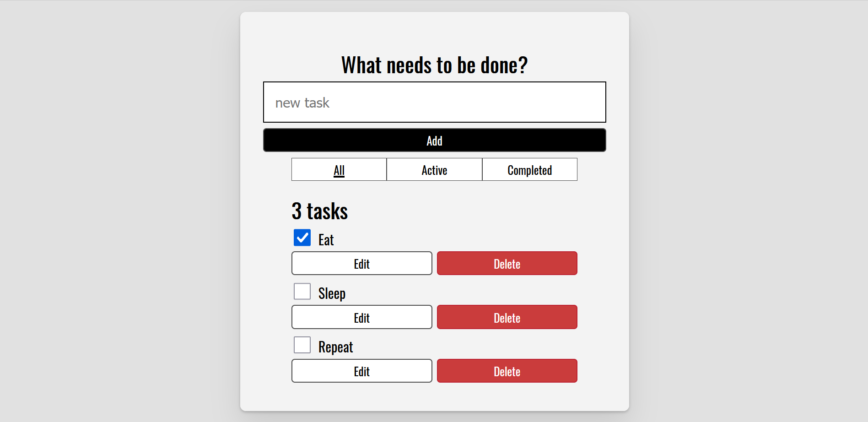Image resolution: width=868 pixels, height=422 pixels.
Task: Show All tasks filter
Action: 339,170
